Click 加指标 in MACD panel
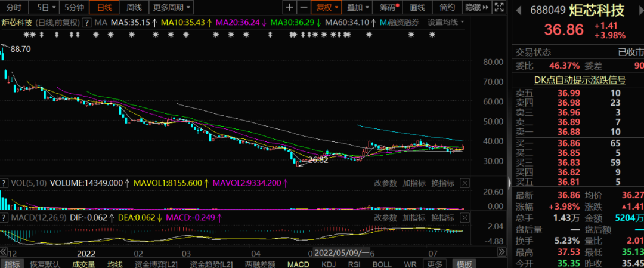Image resolution: width=644 pixels, height=268 pixels. pyautogui.click(x=414, y=217)
